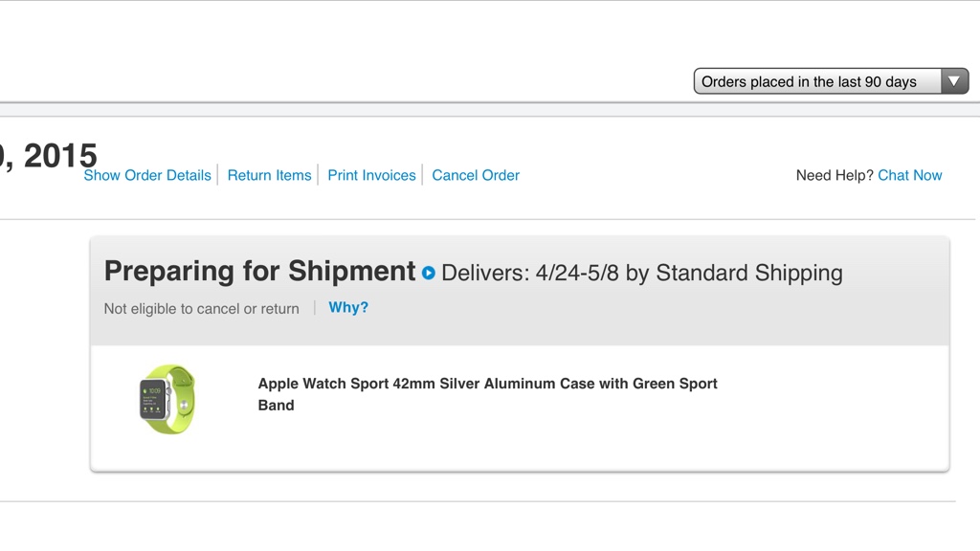Click the down arrow on the orders filter
This screenshot has height=551, width=980.
pos(953,82)
